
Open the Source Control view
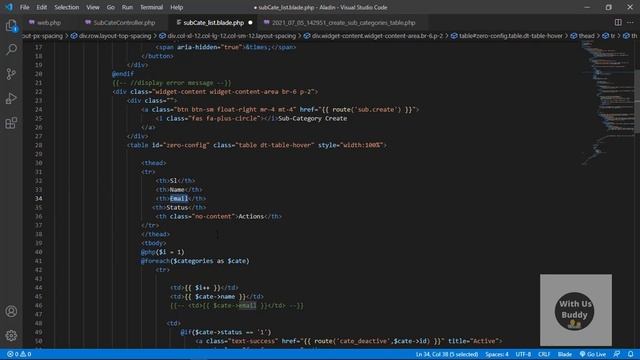coord(11,74)
